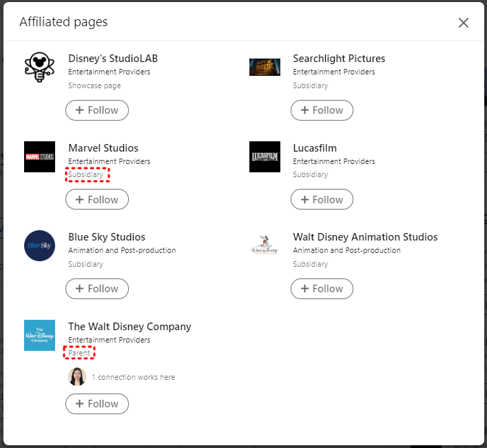
Task: Open The Walt Disney Company title
Action: [x=129, y=327]
